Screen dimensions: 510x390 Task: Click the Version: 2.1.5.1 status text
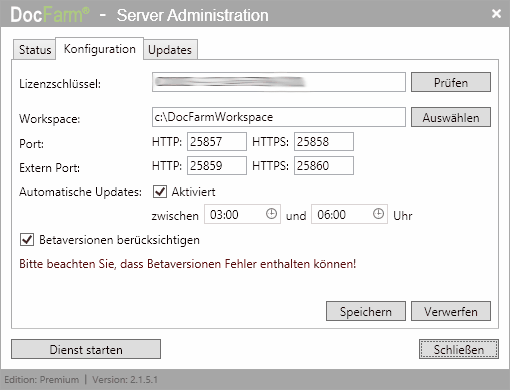125,380
